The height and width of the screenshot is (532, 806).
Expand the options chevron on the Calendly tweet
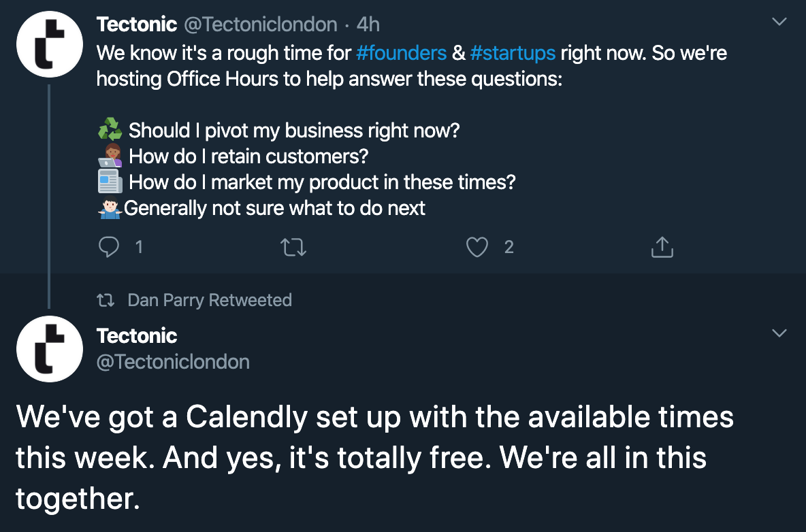pyautogui.click(x=779, y=333)
